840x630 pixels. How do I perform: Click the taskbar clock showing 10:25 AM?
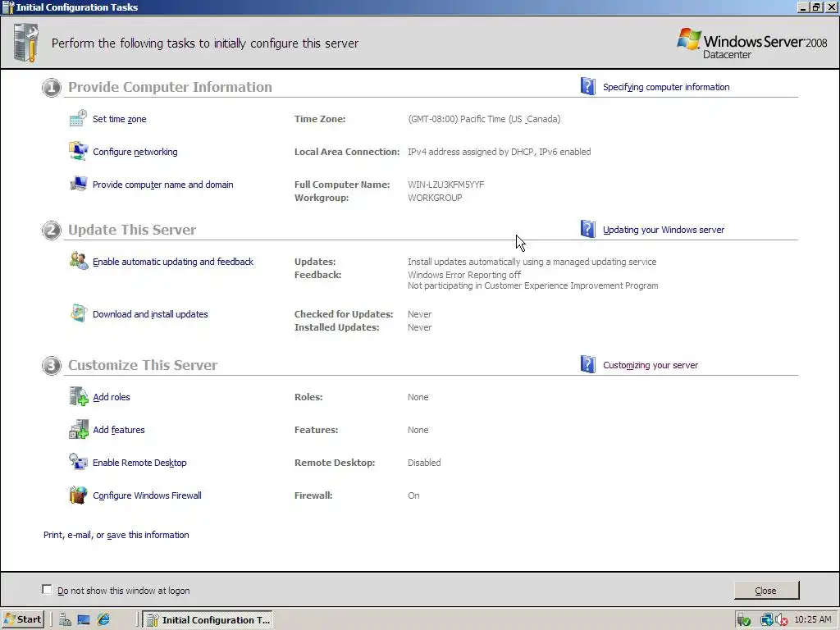point(813,620)
